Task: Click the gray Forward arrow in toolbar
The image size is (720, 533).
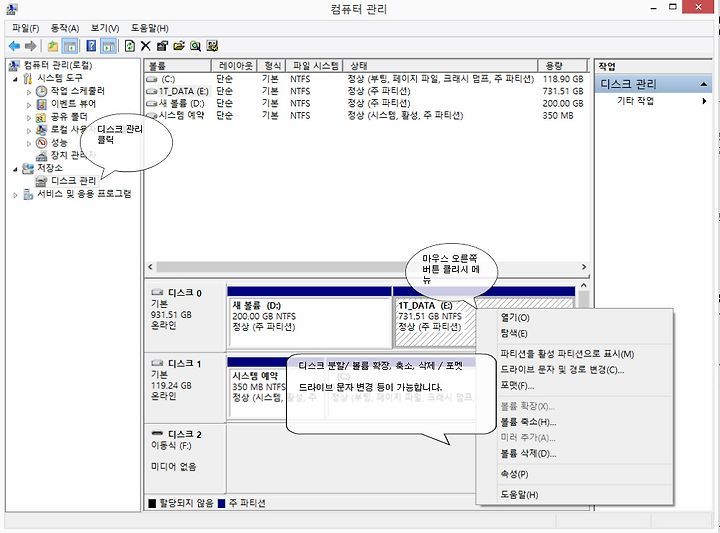Action: (31, 46)
